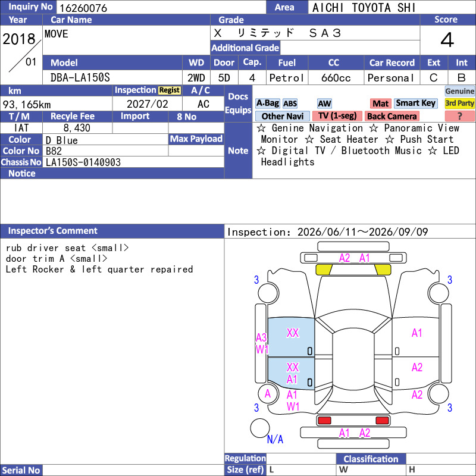This screenshot has width=476, height=476.
Task: Click the red Mat badge
Action: click(x=380, y=104)
